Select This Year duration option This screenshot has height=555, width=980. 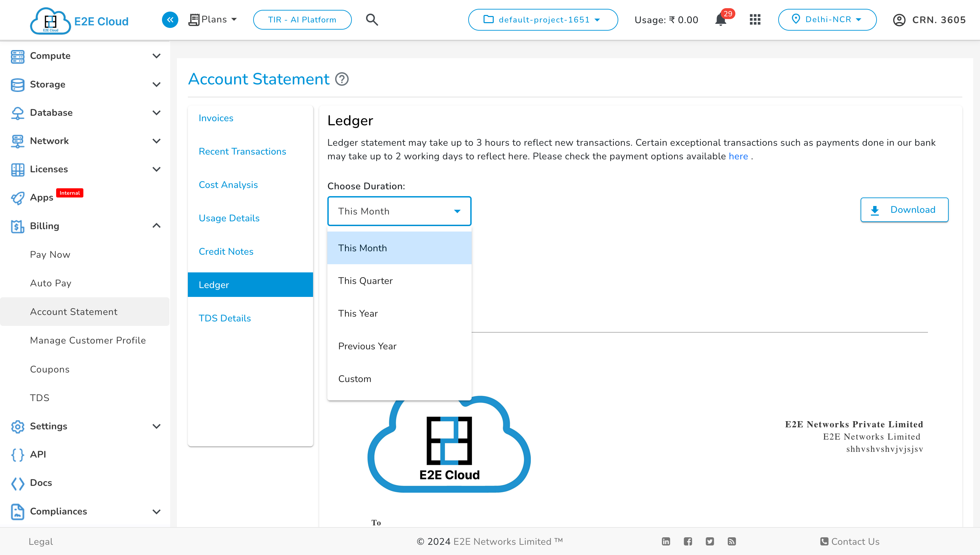399,313
